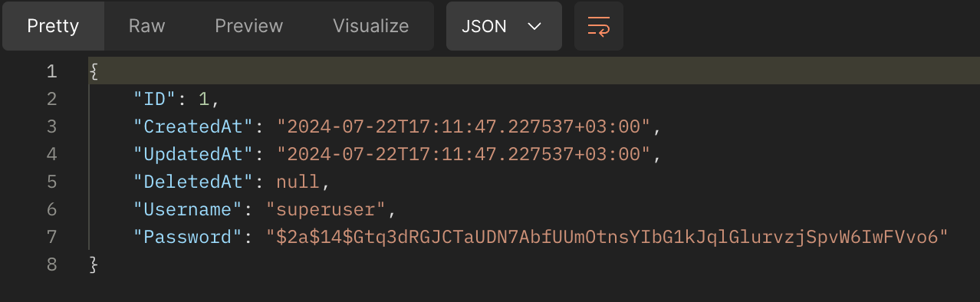Switch to the Pretty tab
Screen dimensions: 980x302
pyautogui.click(x=53, y=26)
